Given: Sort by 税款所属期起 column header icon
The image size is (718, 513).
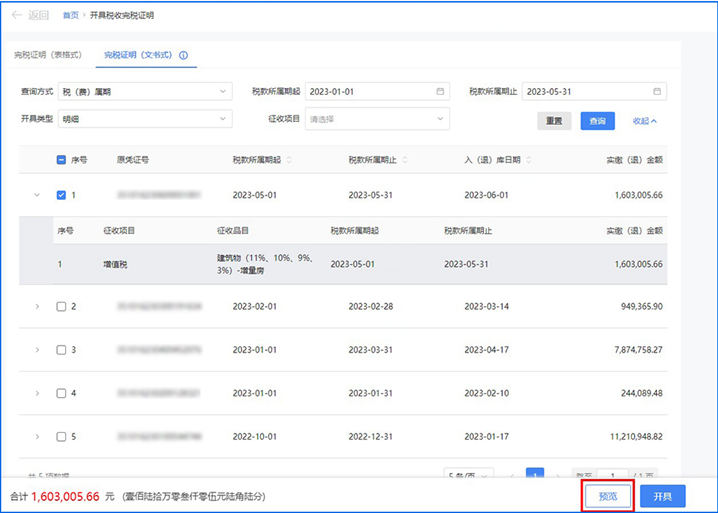Looking at the screenshot, I should click(289, 160).
